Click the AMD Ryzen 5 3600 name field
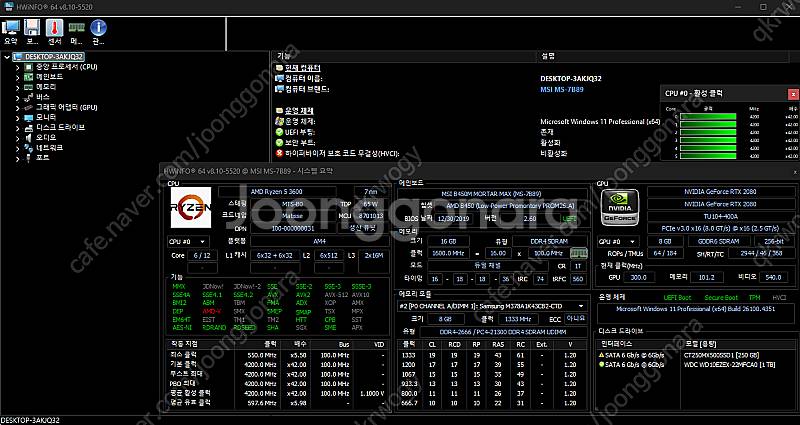The height and width of the screenshot is (425, 800). click(277, 191)
